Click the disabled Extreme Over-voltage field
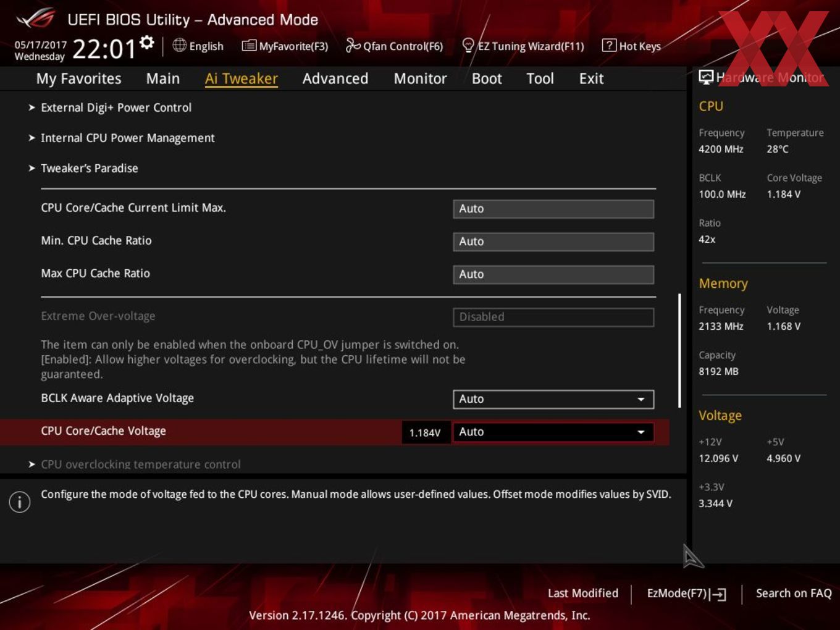This screenshot has height=630, width=840. tap(553, 317)
